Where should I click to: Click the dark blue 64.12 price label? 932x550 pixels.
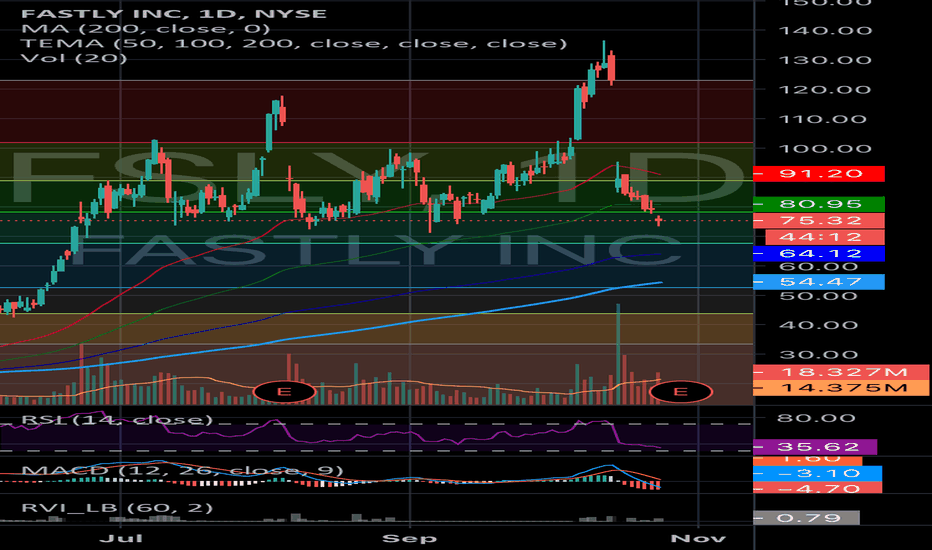(819, 253)
